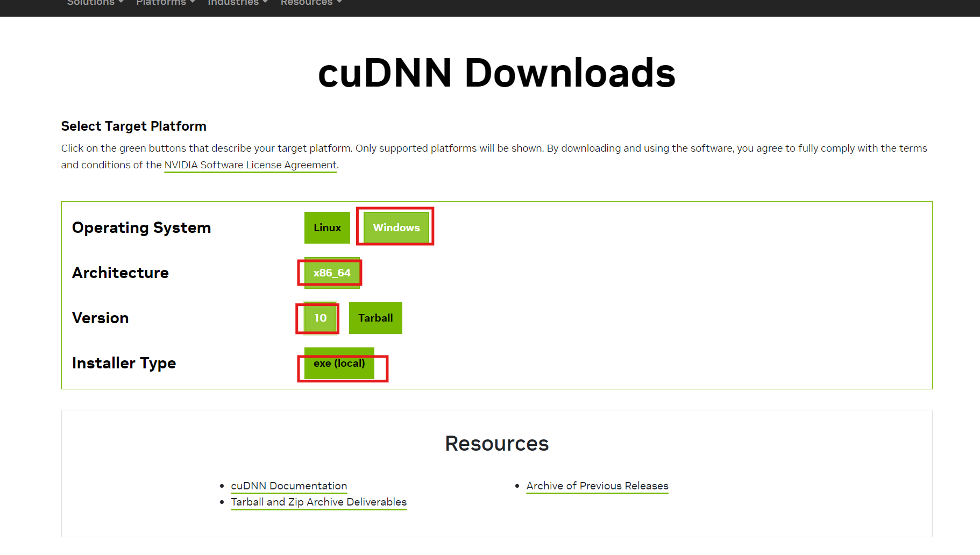Select x86_64 architecture
This screenshot has height=555, width=980.
[x=332, y=273]
